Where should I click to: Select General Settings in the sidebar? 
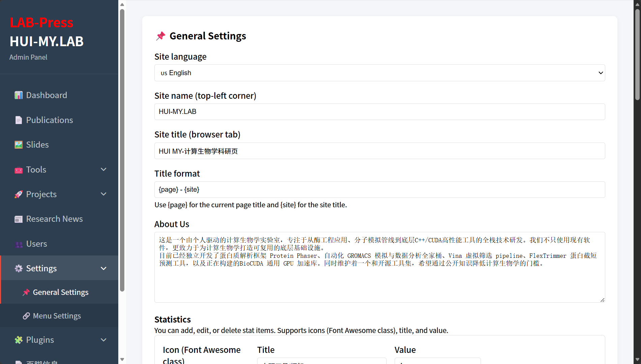[x=59, y=292]
